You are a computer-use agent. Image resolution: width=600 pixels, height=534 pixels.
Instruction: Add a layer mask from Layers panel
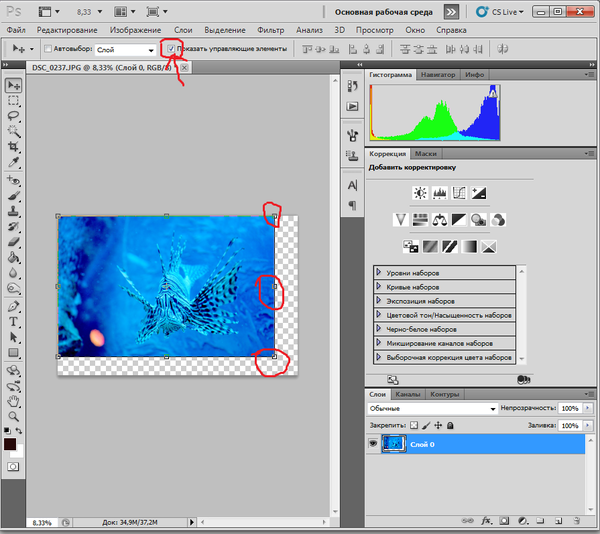click(504, 521)
